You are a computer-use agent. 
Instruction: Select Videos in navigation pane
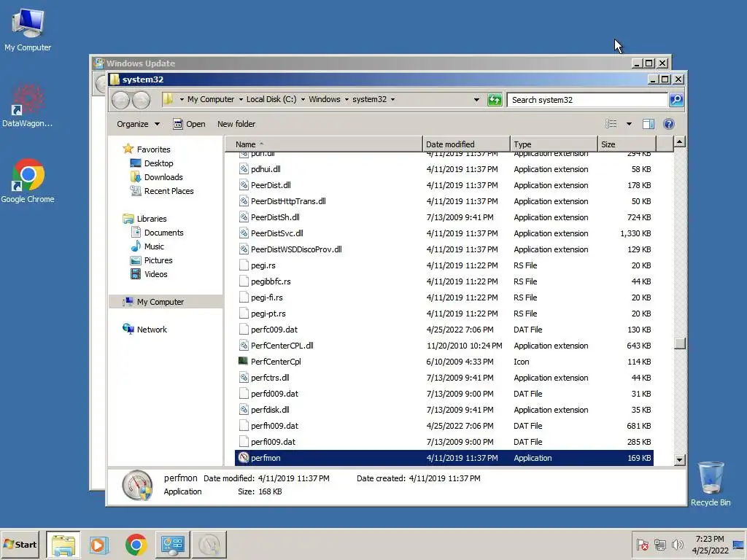pyautogui.click(x=149, y=274)
